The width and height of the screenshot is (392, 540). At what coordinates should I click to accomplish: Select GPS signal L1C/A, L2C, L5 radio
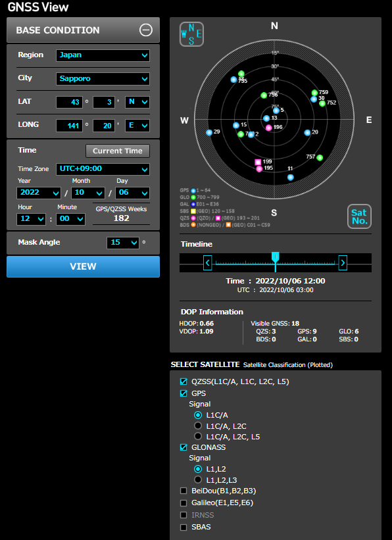pyautogui.click(x=198, y=436)
